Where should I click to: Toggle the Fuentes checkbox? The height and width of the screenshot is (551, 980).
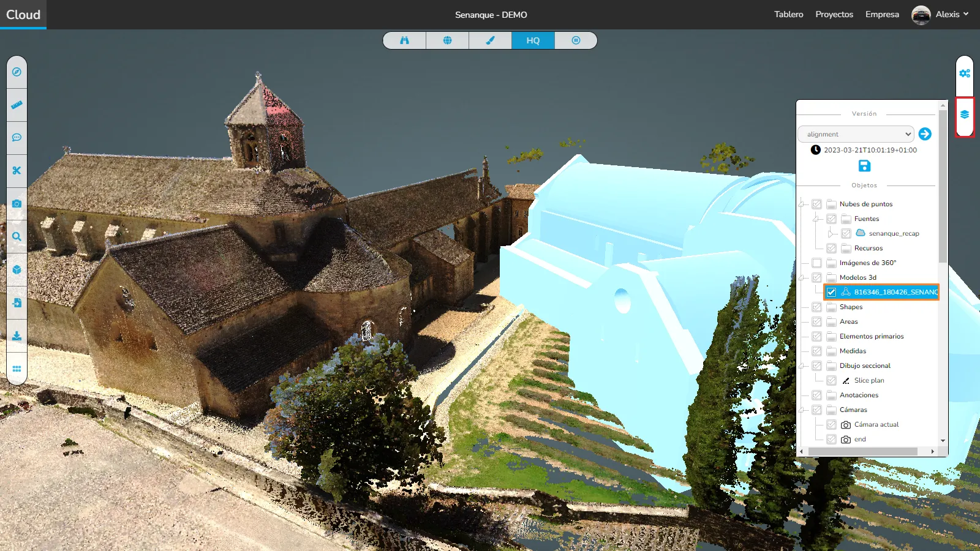coord(831,219)
